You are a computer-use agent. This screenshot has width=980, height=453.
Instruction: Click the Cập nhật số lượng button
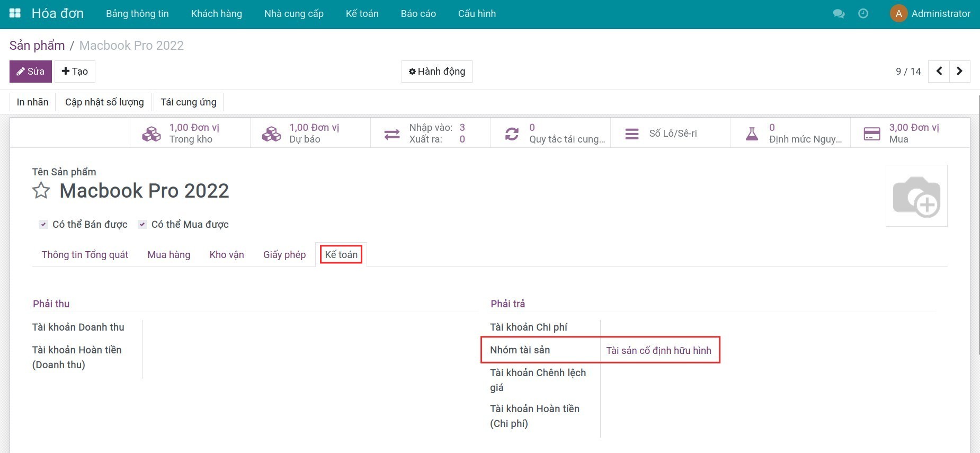click(104, 102)
